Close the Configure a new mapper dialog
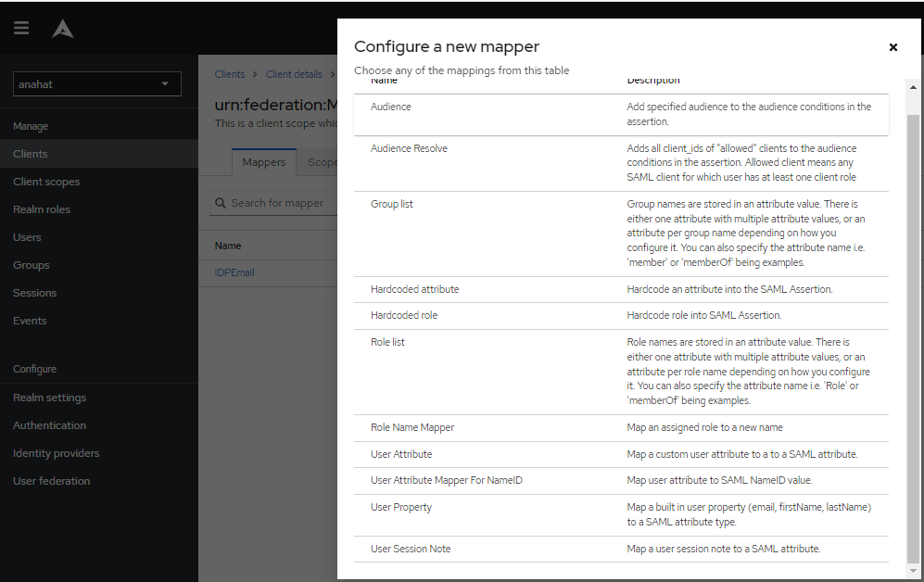This screenshot has width=924, height=582. pyautogui.click(x=892, y=46)
